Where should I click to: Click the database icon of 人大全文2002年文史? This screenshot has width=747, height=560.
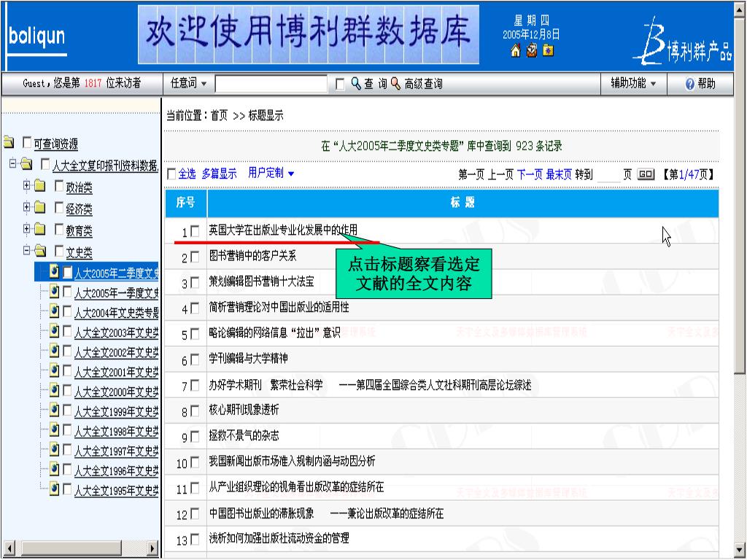click(54, 351)
